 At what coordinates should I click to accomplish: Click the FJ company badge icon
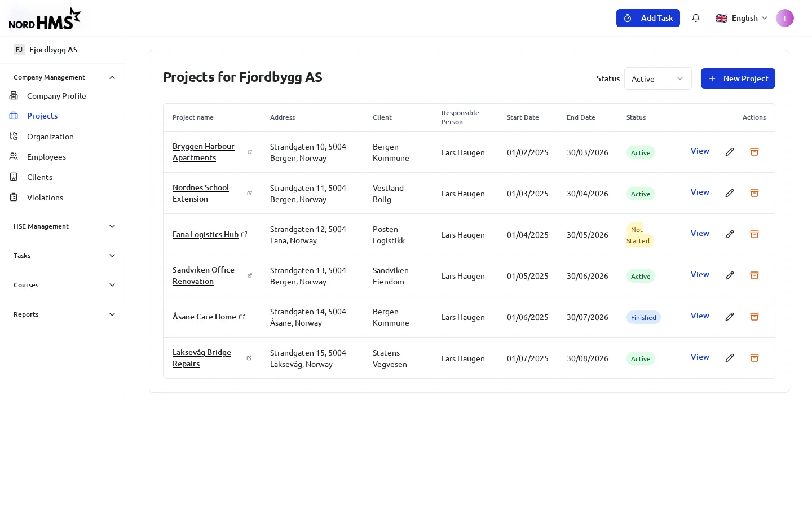[x=19, y=50]
